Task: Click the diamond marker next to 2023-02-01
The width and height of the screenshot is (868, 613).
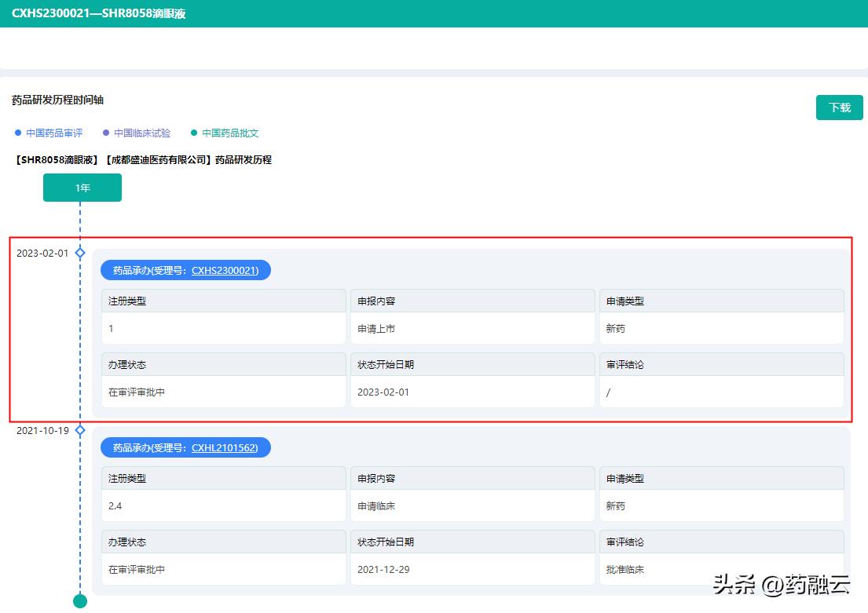Action: 79,253
